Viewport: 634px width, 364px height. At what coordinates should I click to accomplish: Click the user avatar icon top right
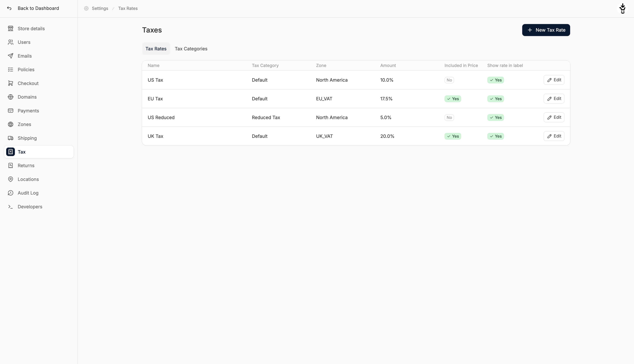point(622,8)
